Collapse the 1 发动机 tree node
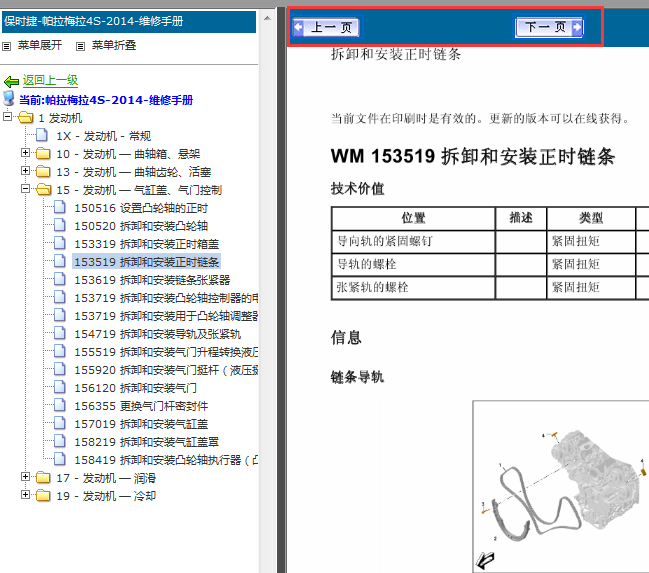This screenshot has height=573, width=649. pyautogui.click(x=7, y=117)
